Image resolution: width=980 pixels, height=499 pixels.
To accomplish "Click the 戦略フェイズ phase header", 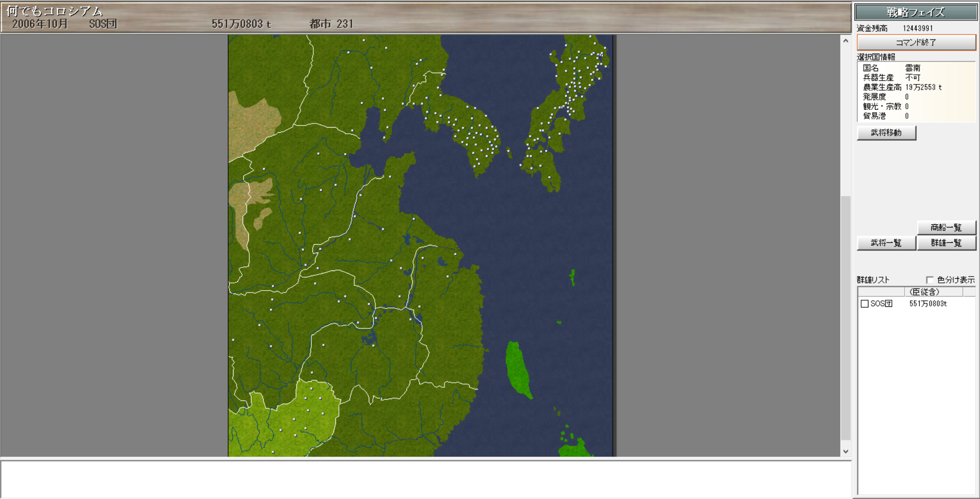I will tap(915, 12).
